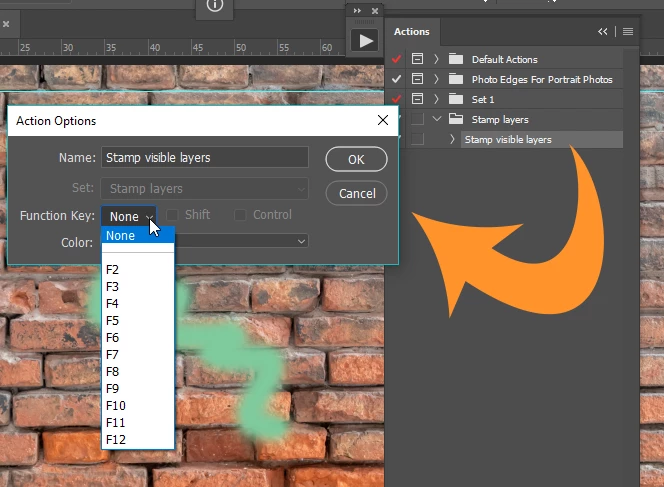The width and height of the screenshot is (664, 487).
Task: Close the document tab with the x
Action: 6,24
